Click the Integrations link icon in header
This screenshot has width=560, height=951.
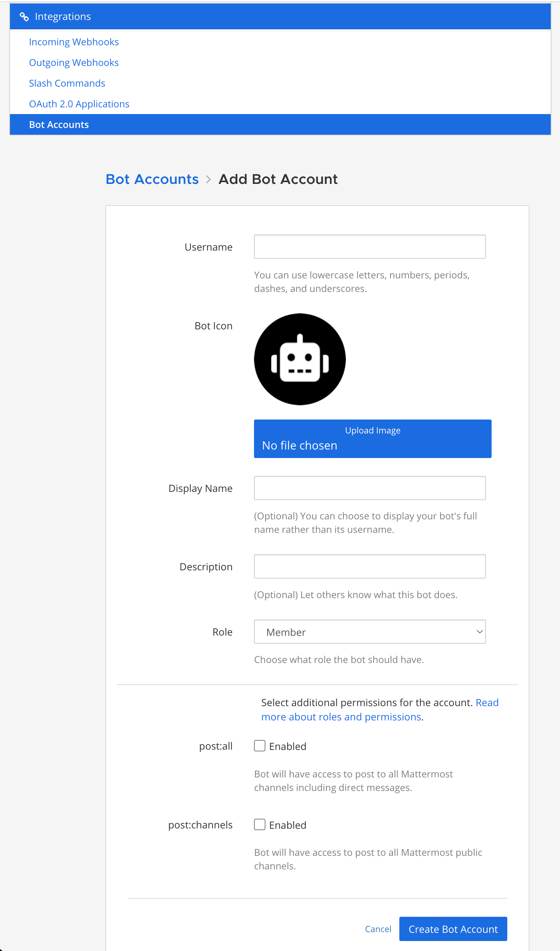click(24, 17)
